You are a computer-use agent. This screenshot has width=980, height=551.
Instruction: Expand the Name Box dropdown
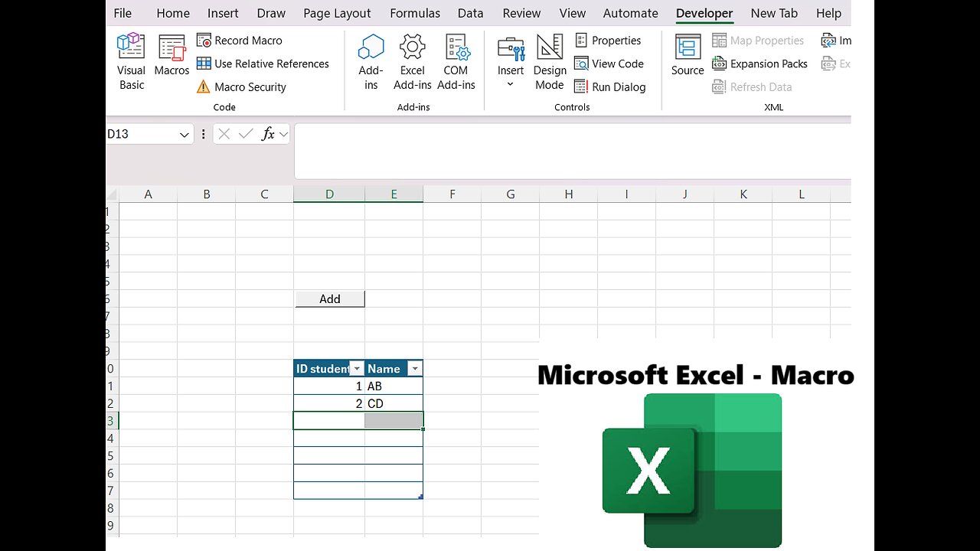(x=184, y=135)
